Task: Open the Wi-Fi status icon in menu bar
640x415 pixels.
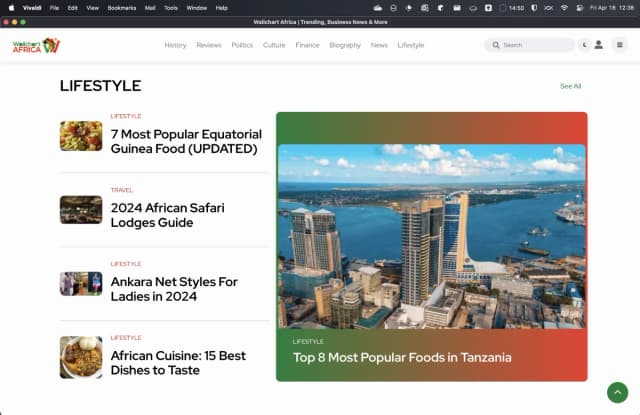Action: pos(564,7)
